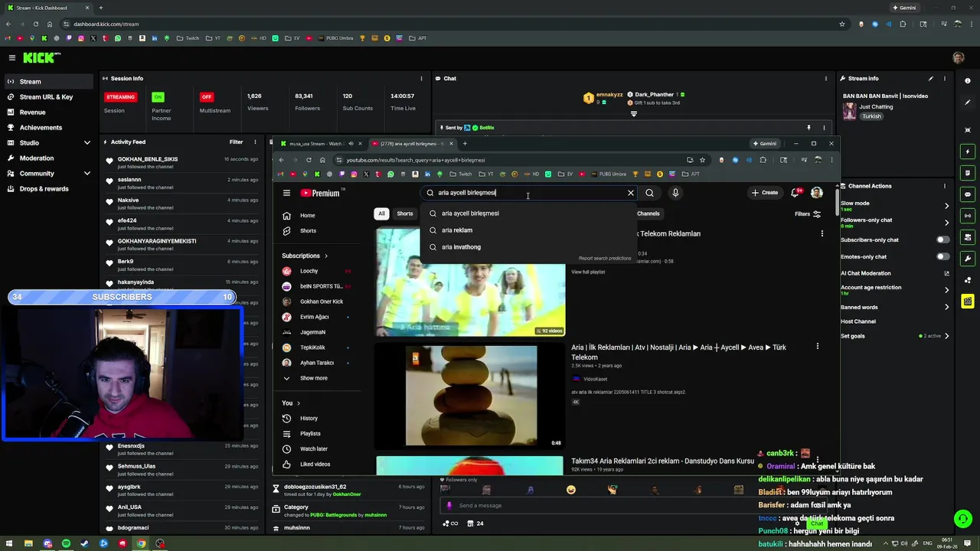
Task: Click yellow clapperboard clip icon
Action: click(968, 302)
